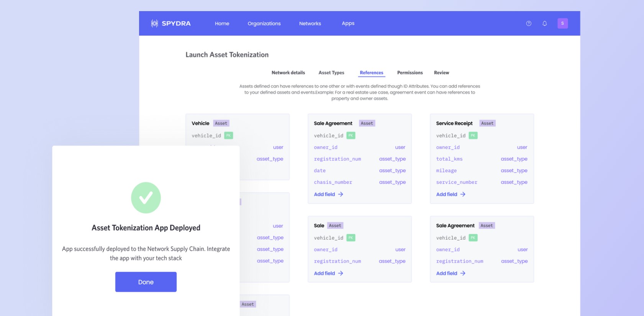Click the green checkmark success icon
This screenshot has height=316, width=644.
pyautogui.click(x=146, y=198)
